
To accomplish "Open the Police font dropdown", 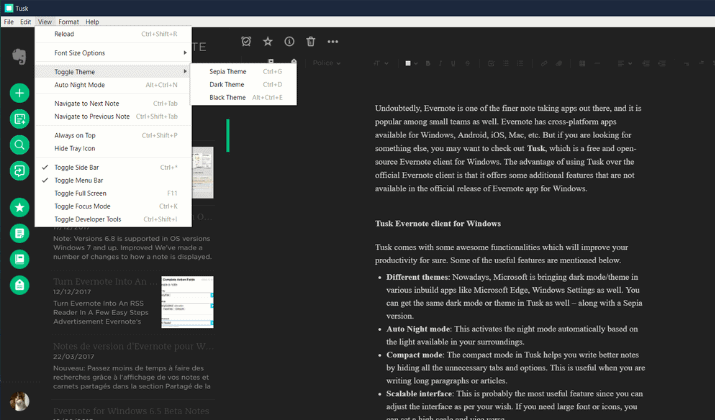I will pyautogui.click(x=326, y=63).
